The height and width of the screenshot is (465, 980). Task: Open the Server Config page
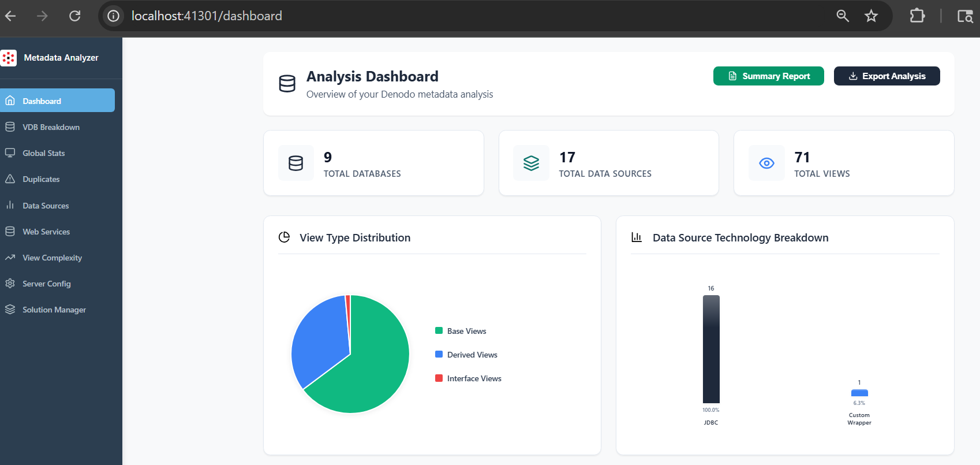tap(57, 283)
